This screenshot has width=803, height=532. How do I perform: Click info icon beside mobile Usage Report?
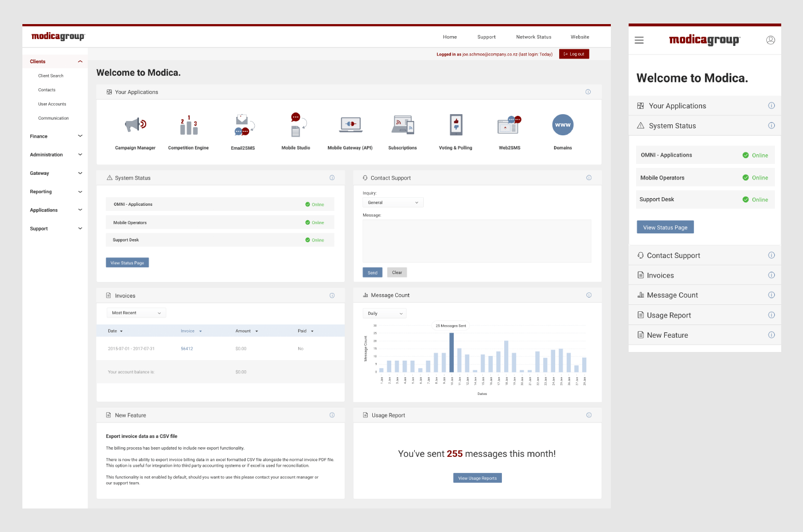(771, 315)
